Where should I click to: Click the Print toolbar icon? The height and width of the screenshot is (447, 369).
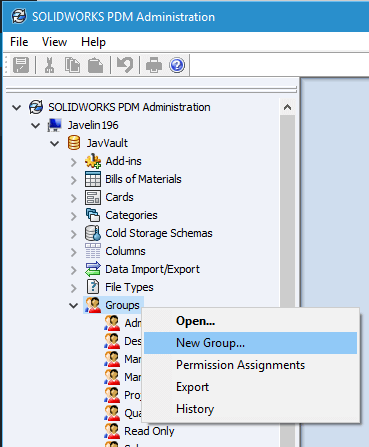pos(154,65)
